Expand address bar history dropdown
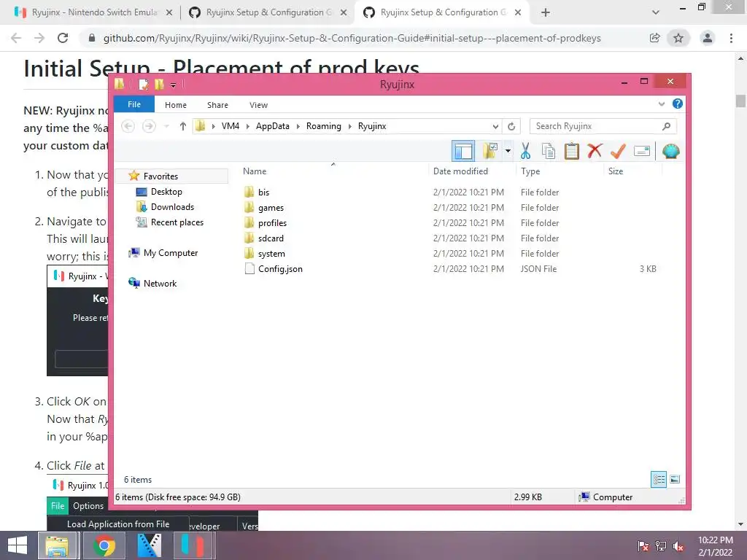 [x=495, y=126]
